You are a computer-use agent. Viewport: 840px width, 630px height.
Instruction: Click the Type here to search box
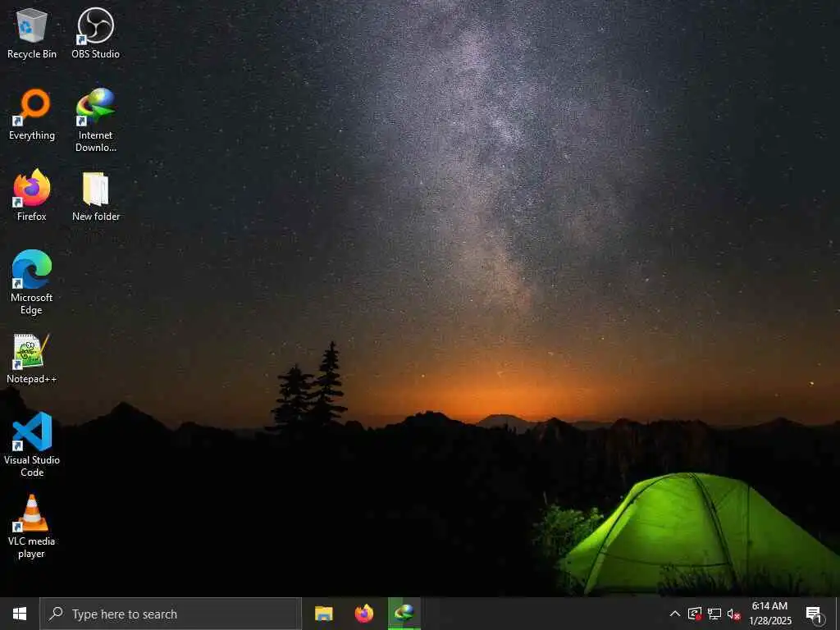[x=171, y=614]
